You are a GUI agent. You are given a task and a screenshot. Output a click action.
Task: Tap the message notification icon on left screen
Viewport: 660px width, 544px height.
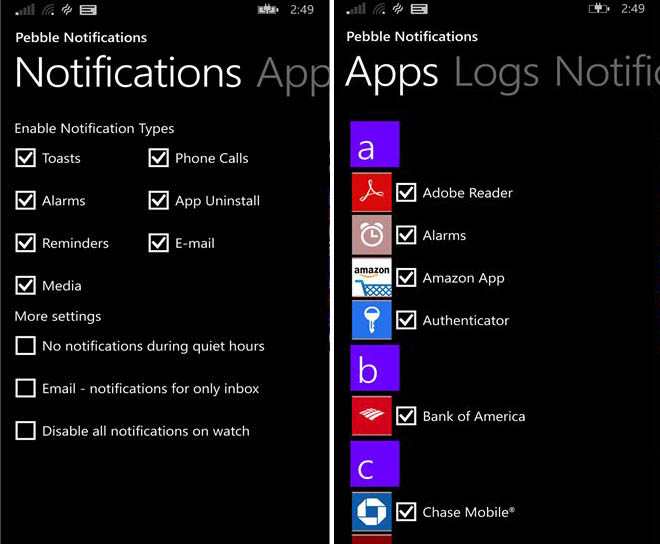click(88, 10)
